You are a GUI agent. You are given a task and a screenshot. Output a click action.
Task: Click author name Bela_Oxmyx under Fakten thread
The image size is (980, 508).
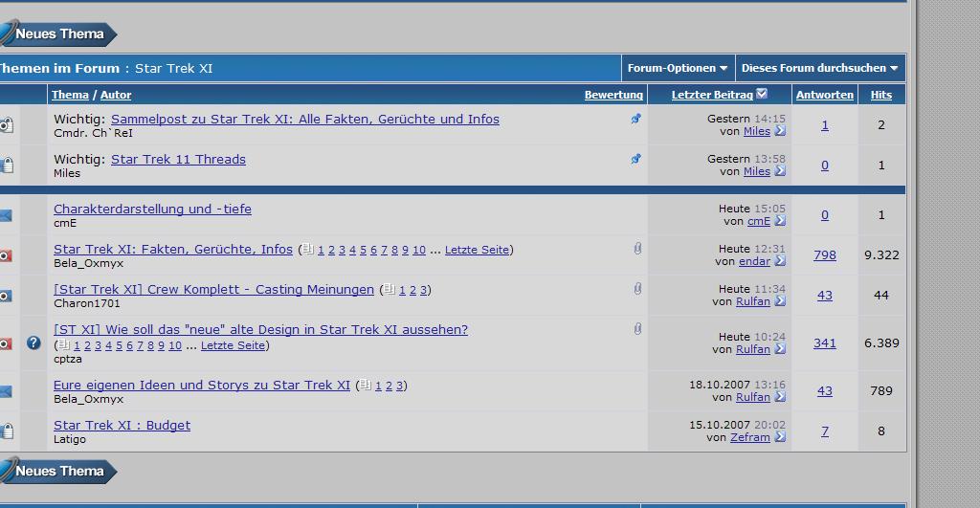[x=88, y=263]
